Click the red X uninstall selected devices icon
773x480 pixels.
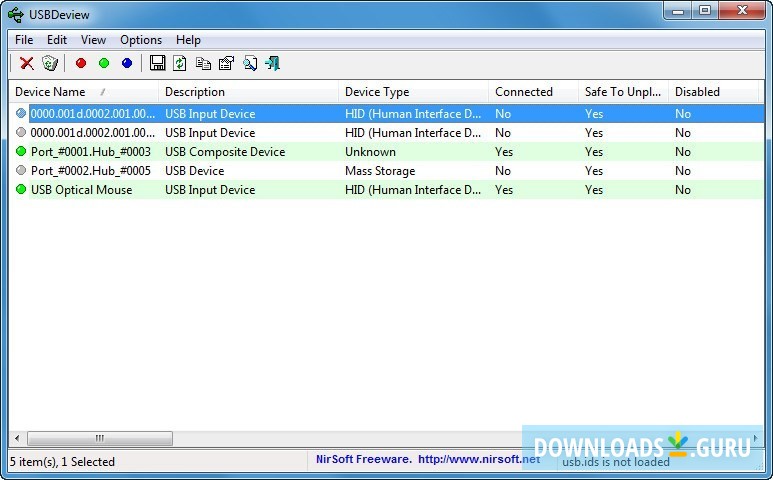pos(27,63)
